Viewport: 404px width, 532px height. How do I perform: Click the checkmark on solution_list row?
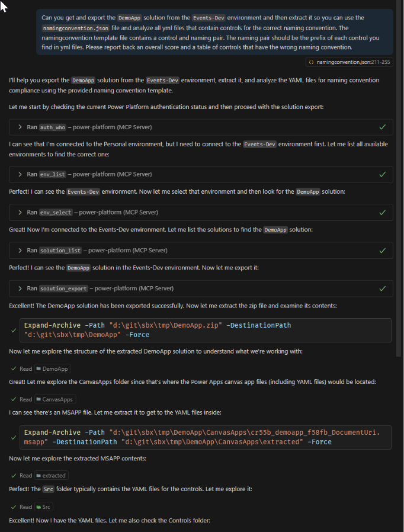tap(382, 251)
